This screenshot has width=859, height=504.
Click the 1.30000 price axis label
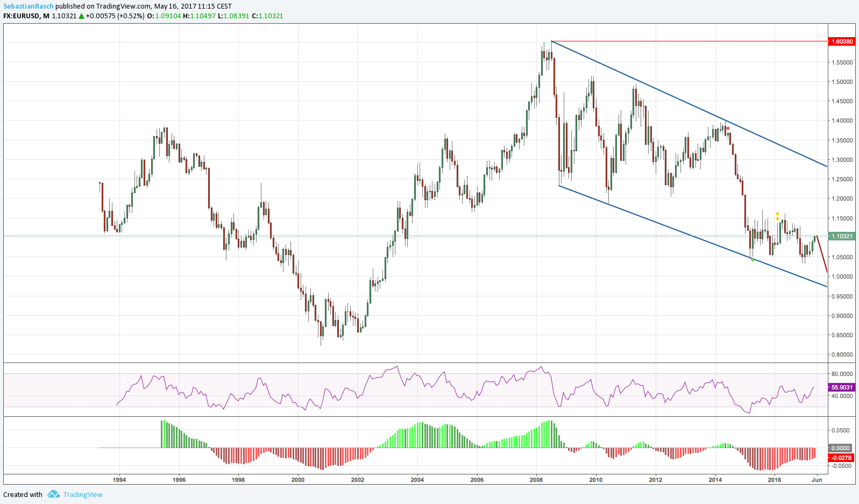point(842,160)
